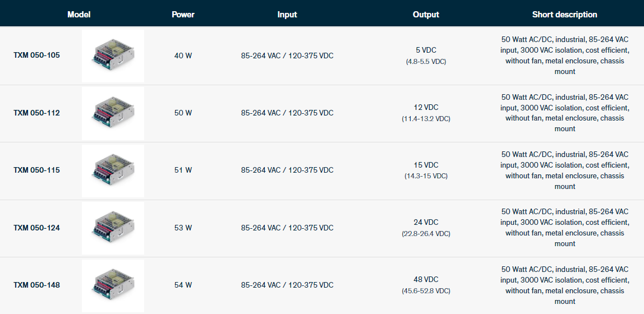Open the TXM 050-112 model link
The height and width of the screenshot is (314, 644).
point(37,113)
